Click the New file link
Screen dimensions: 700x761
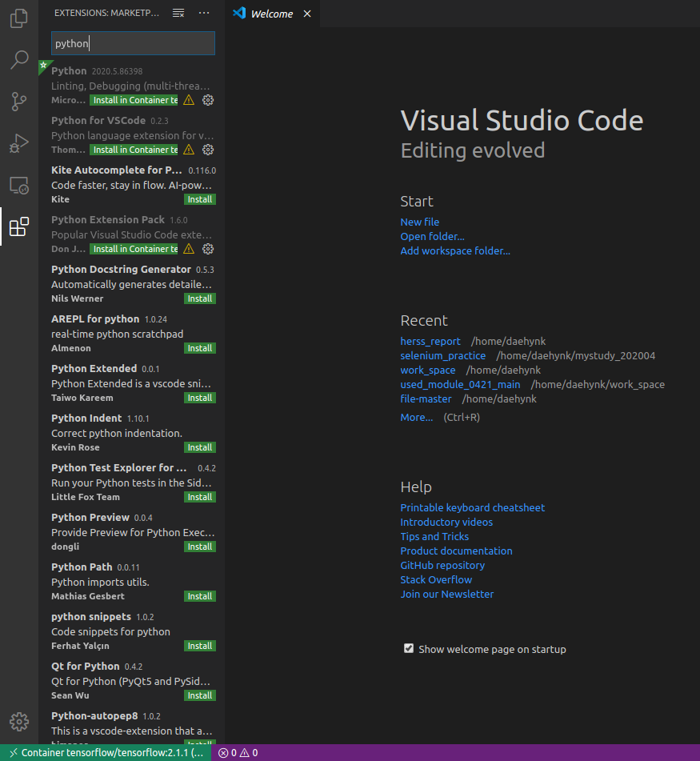pos(420,222)
